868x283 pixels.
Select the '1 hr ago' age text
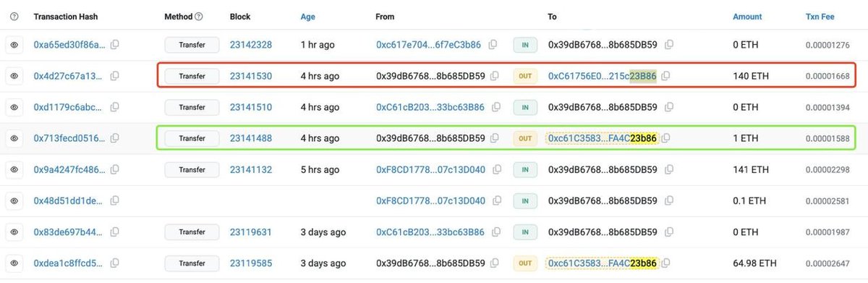click(x=318, y=45)
